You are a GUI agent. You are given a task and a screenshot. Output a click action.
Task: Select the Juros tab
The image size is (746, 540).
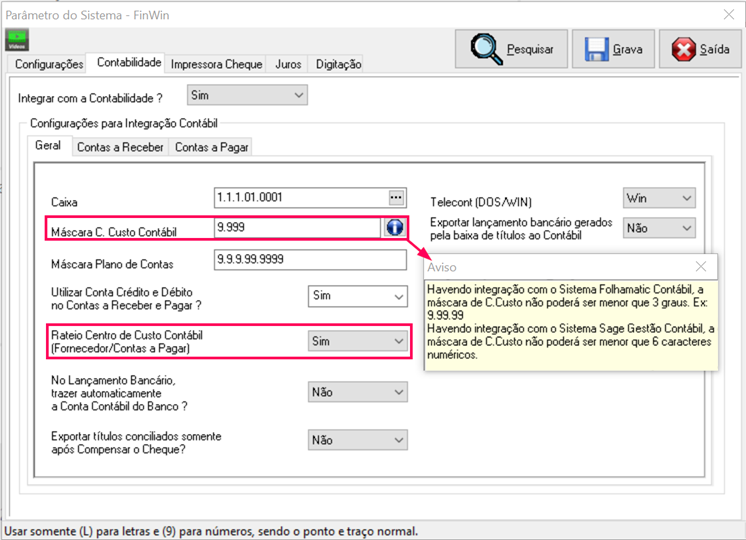pyautogui.click(x=288, y=64)
